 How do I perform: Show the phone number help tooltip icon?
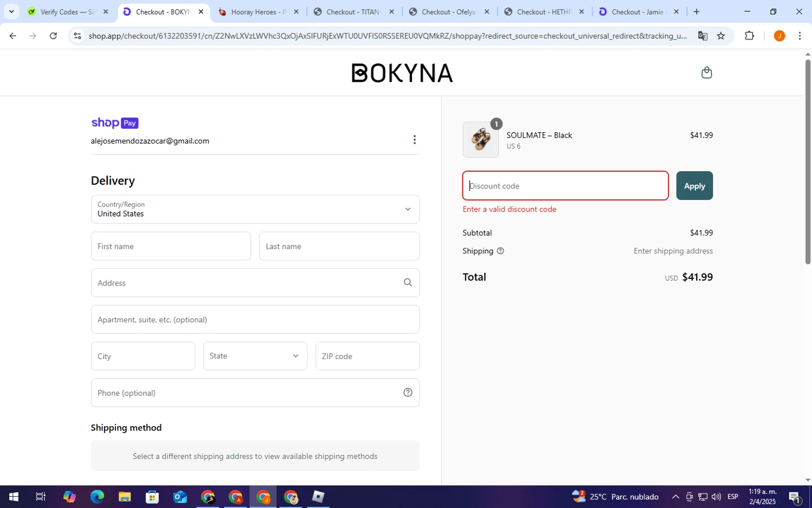pyautogui.click(x=408, y=393)
